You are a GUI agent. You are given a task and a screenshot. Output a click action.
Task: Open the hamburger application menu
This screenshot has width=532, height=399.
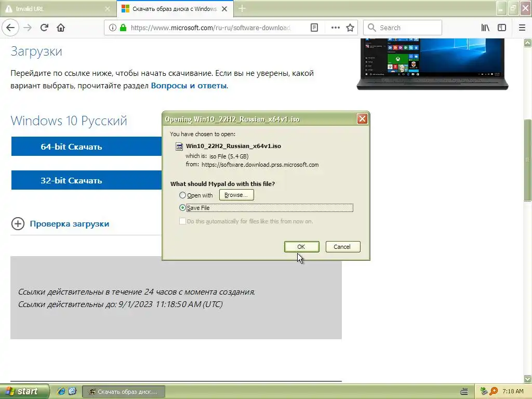click(x=522, y=28)
